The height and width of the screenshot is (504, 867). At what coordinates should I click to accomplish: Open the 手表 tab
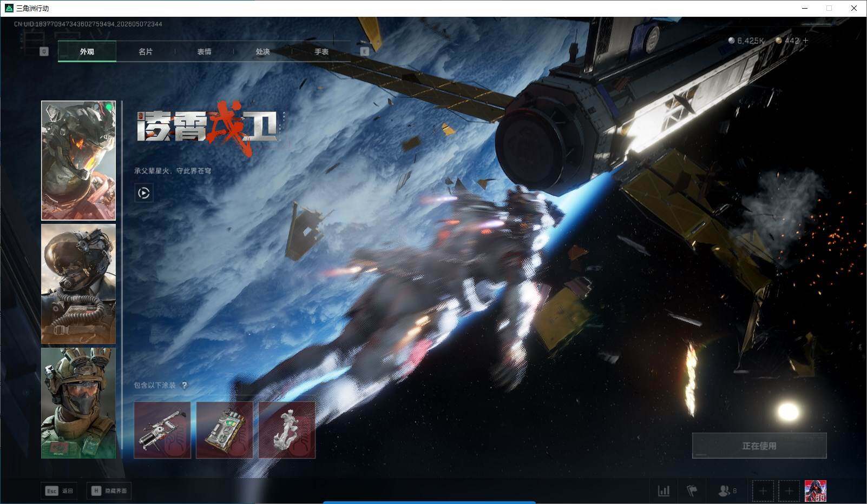[x=321, y=51]
